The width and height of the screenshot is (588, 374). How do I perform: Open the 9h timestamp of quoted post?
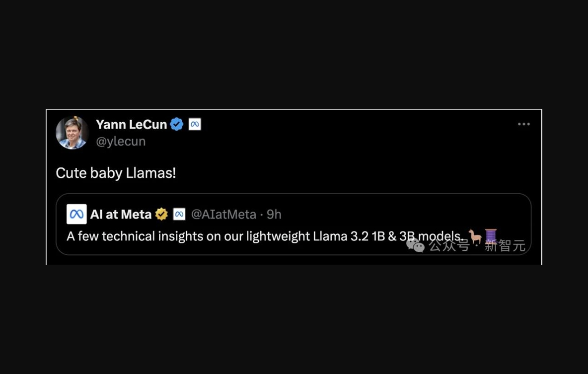[274, 214]
